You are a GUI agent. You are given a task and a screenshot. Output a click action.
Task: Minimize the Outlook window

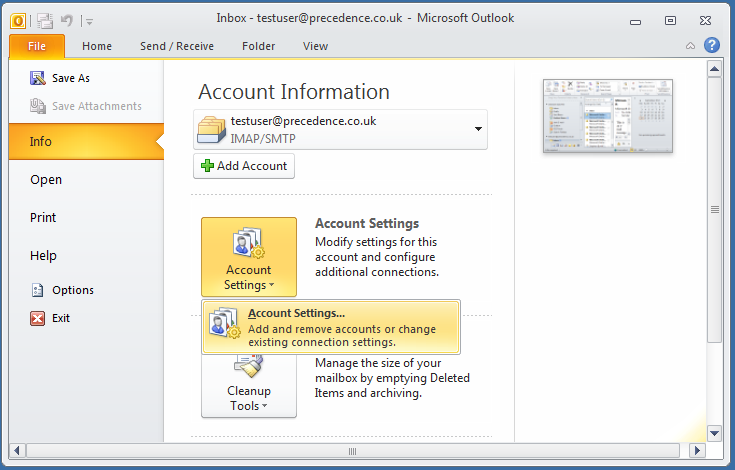(636, 22)
